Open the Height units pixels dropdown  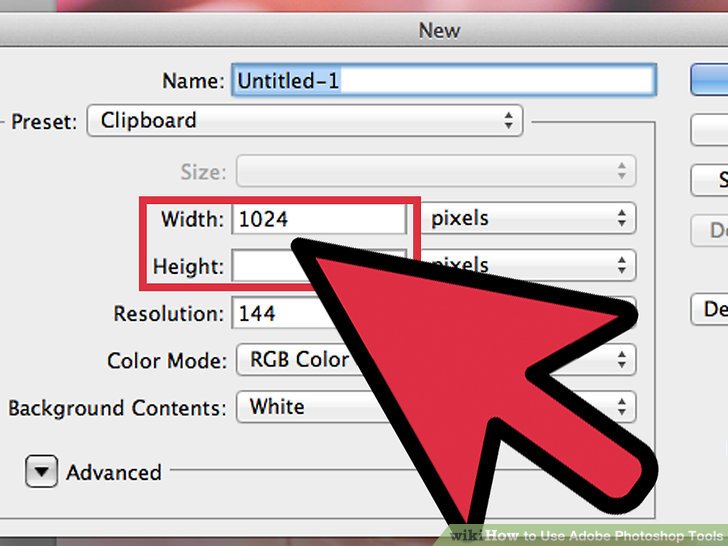[x=528, y=266]
